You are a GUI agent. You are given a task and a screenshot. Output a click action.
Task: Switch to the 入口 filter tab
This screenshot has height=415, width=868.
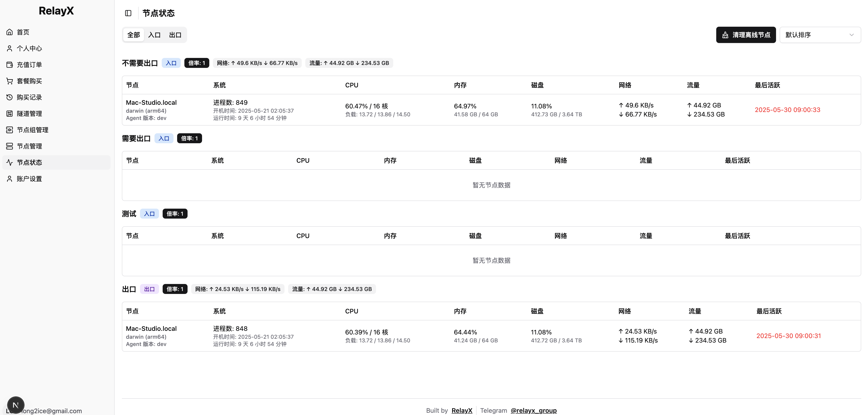[154, 35]
